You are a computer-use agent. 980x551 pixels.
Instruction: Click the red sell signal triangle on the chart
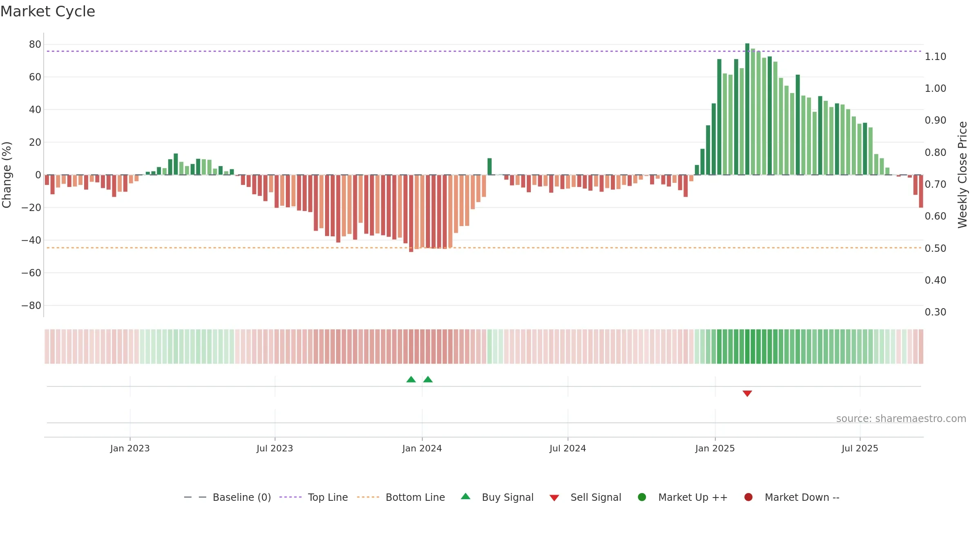(747, 393)
